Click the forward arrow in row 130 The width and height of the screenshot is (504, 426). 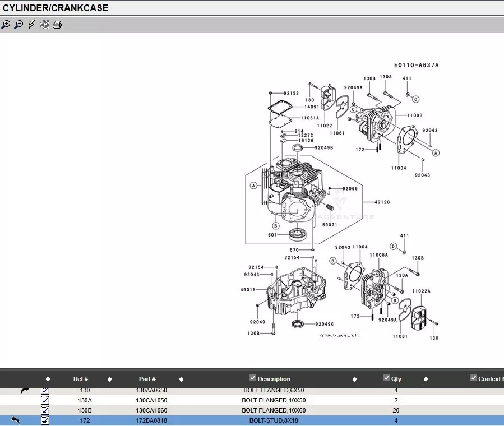pos(25,390)
